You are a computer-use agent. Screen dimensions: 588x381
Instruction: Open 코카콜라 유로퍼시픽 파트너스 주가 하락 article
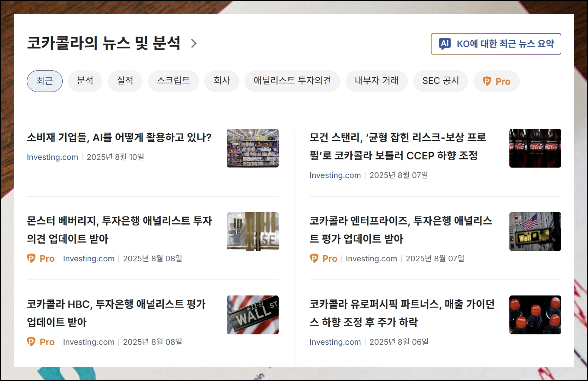pyautogui.click(x=402, y=313)
